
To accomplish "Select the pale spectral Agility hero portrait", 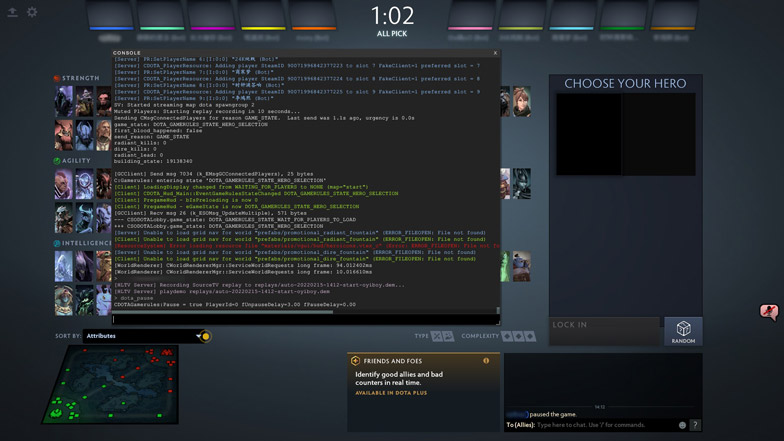I will [x=84, y=184].
